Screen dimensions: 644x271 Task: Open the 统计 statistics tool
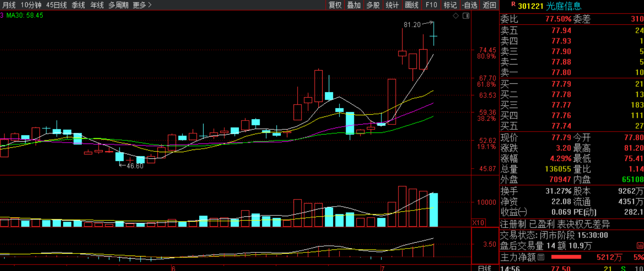392,5
